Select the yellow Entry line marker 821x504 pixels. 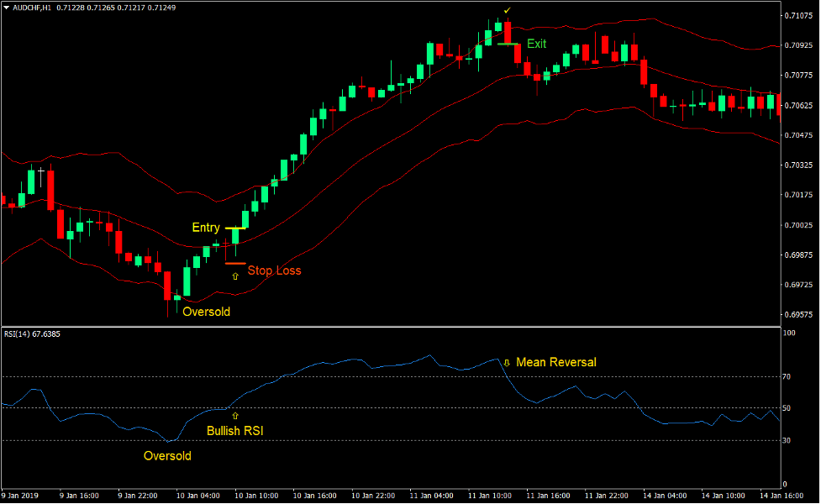235,228
